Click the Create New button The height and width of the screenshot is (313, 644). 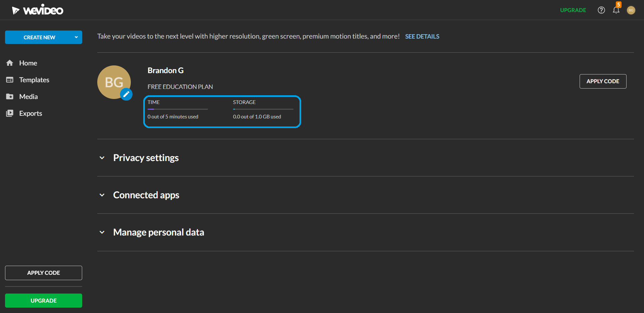coord(39,37)
